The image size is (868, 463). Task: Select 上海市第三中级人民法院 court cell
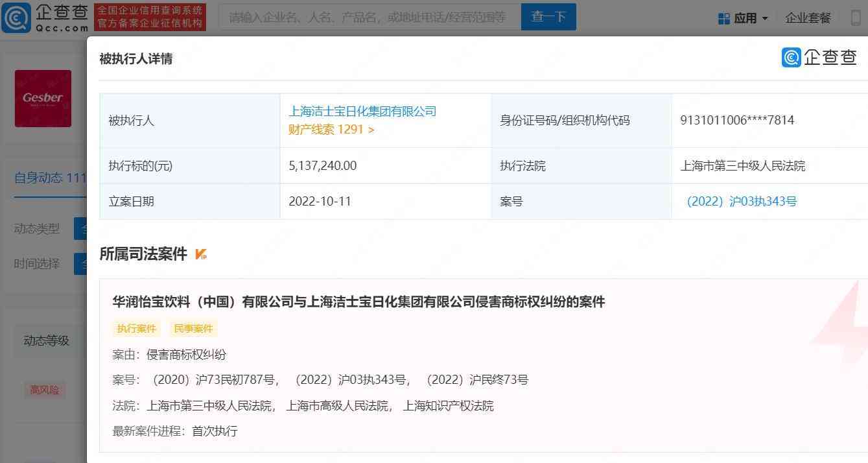(x=743, y=166)
